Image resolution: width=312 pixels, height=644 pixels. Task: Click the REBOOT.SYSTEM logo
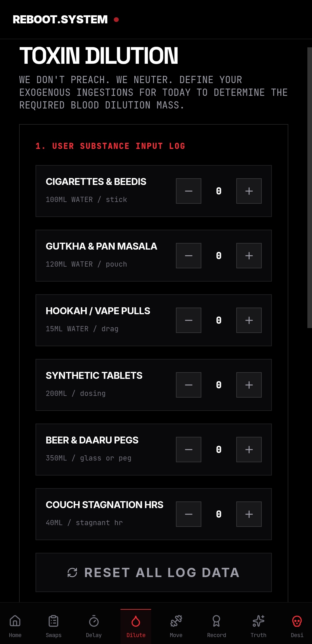[x=60, y=20]
